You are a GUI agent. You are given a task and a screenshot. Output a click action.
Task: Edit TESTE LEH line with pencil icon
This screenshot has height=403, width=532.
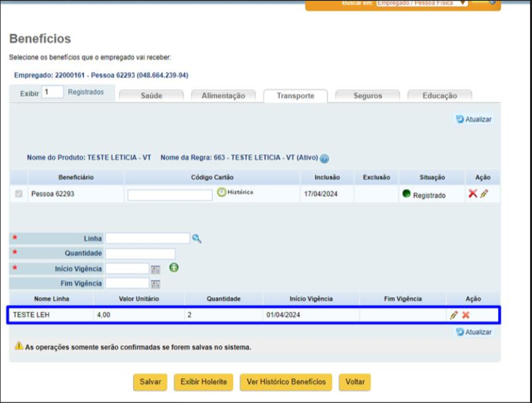[x=454, y=315]
